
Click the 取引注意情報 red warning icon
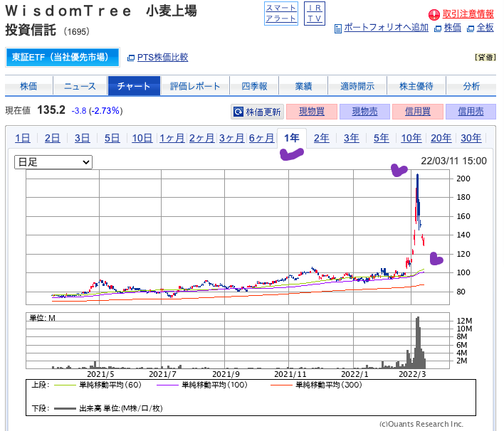point(434,14)
